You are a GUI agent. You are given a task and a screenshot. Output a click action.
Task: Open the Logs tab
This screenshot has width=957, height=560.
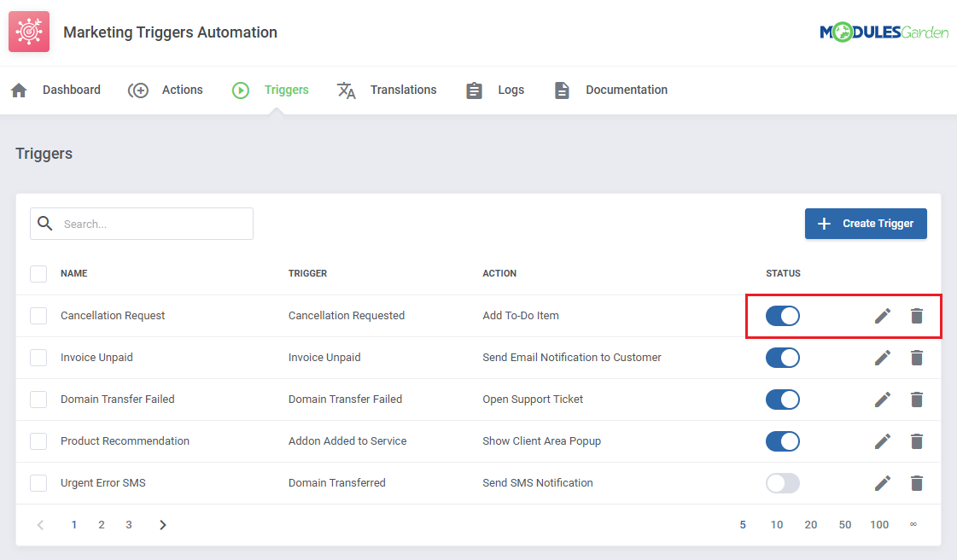point(511,90)
